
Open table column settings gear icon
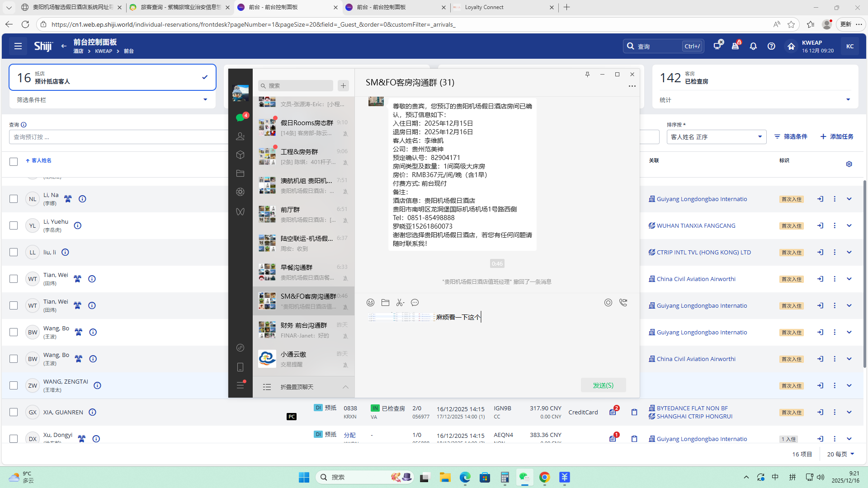[x=849, y=164]
